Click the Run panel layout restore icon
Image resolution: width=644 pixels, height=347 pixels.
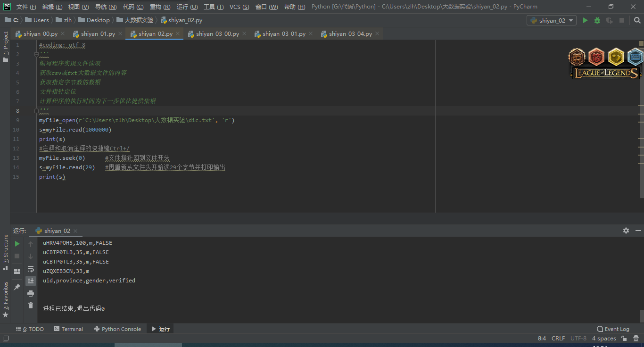(x=17, y=272)
